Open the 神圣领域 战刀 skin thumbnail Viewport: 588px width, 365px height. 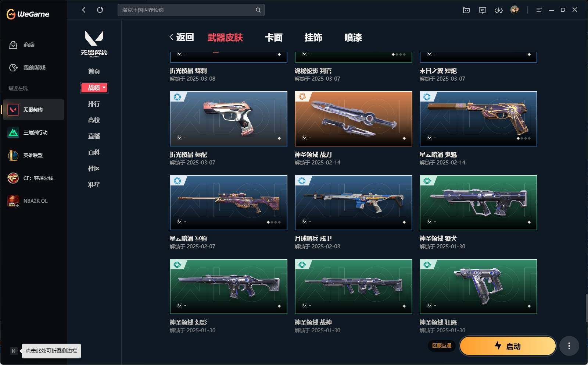354,119
